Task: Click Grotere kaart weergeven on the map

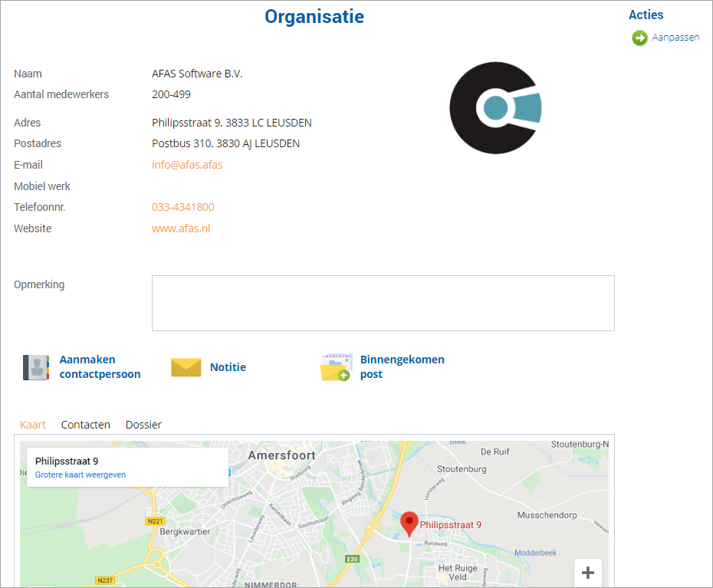Action: click(x=80, y=475)
